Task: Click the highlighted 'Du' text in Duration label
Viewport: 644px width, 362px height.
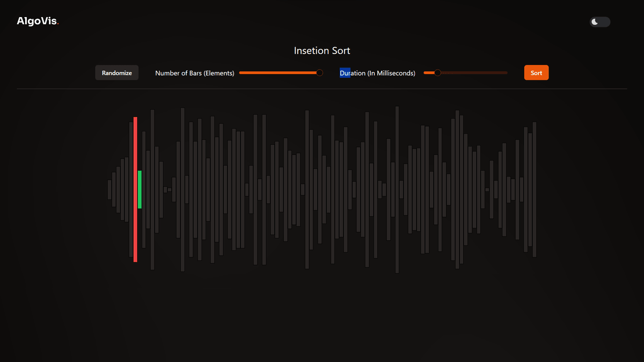Action: tap(345, 73)
